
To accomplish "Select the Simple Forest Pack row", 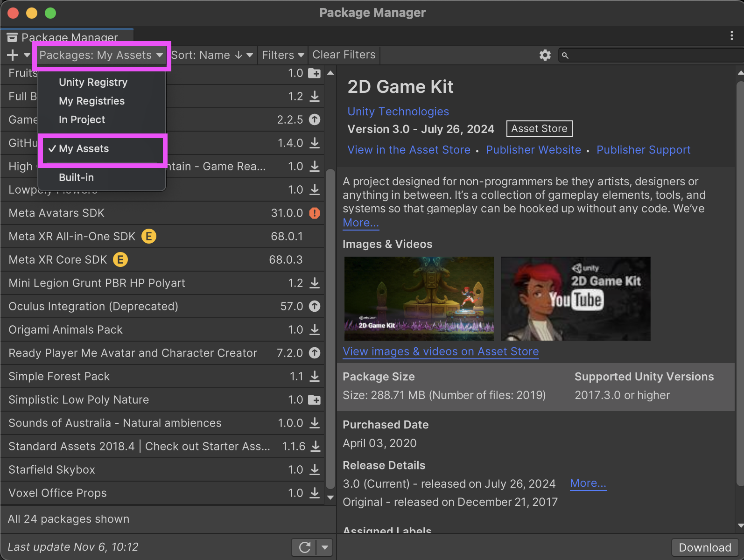I will click(x=162, y=376).
